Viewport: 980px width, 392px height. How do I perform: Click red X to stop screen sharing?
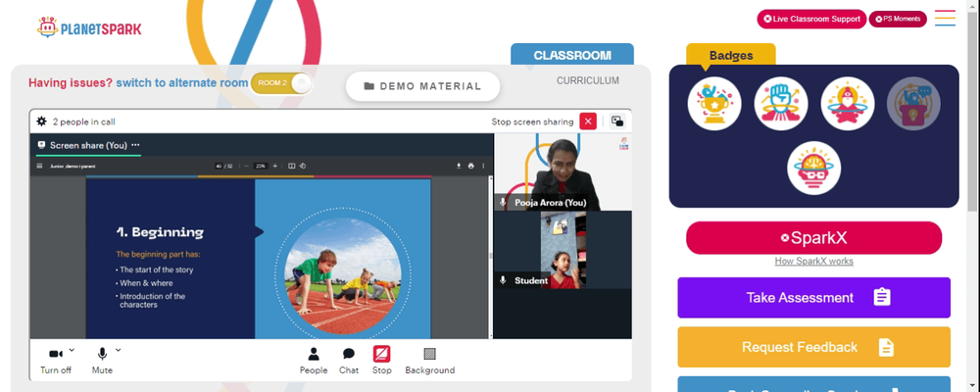tap(588, 122)
